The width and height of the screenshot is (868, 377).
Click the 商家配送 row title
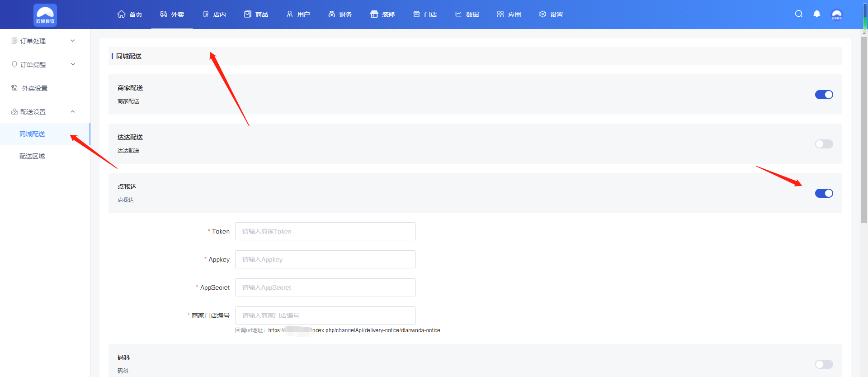(x=130, y=88)
